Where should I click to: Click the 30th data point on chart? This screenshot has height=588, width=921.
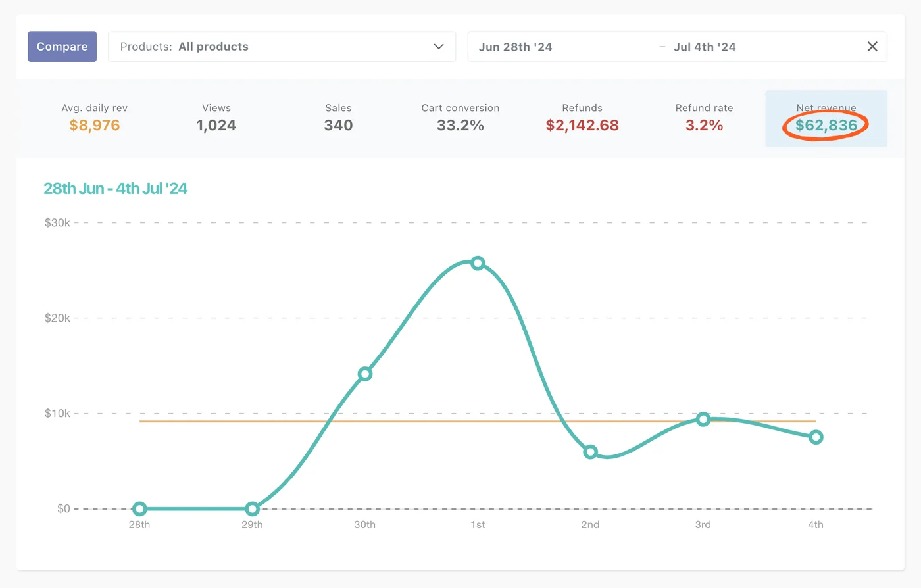click(365, 374)
